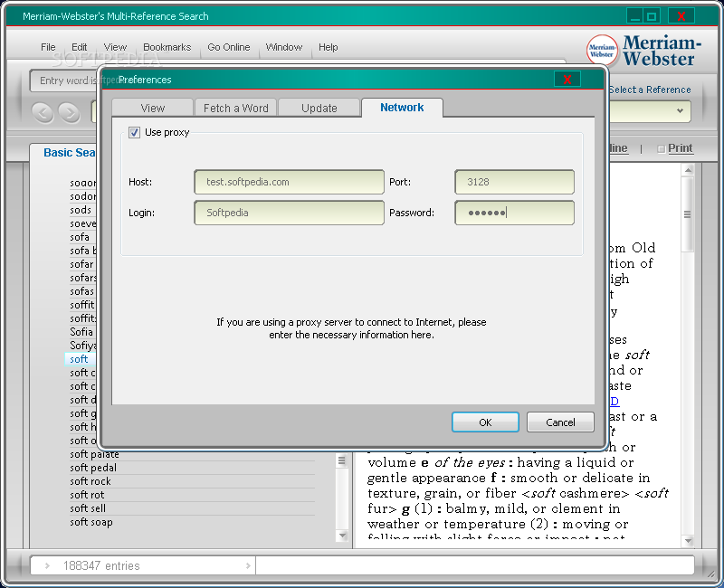Image resolution: width=724 pixels, height=588 pixels.
Task: Switch to the Update tab
Action: 319,108
